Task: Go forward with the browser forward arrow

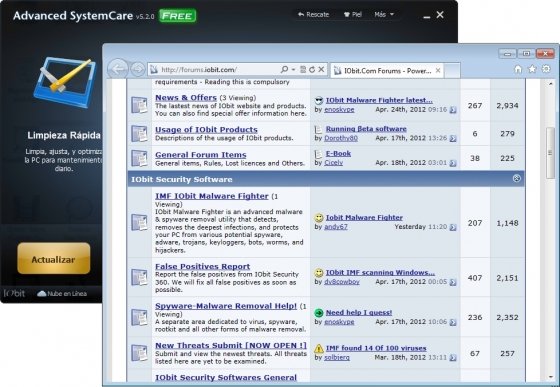Action: (138, 69)
